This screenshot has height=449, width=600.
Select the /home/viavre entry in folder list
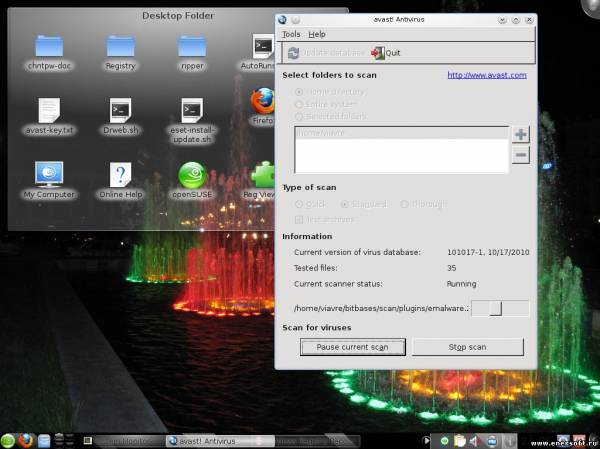[x=401, y=133]
